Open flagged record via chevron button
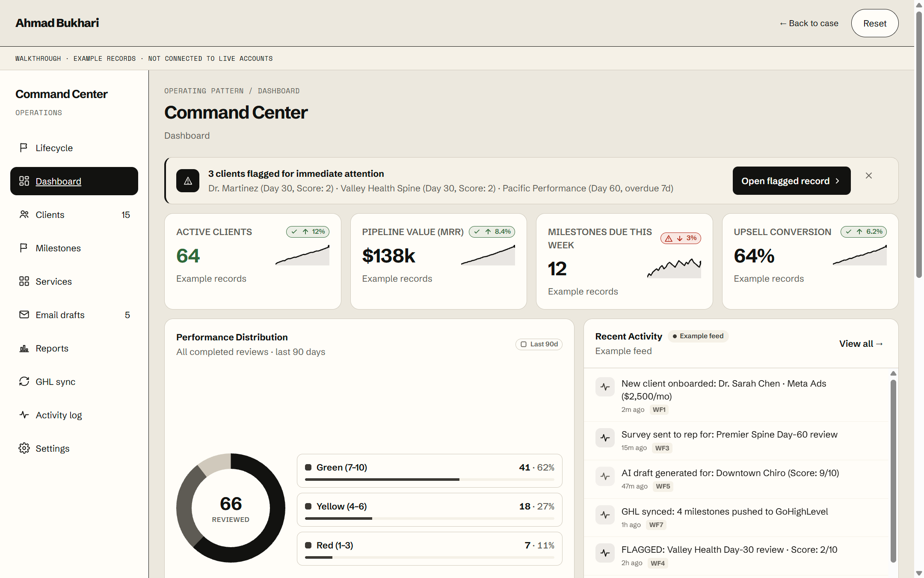The image size is (924, 578). 791,181
